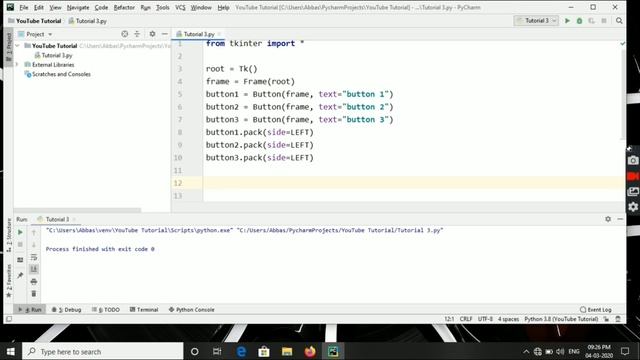The height and width of the screenshot is (360, 640).
Task: Open the Edit menu
Action: [x=39, y=7]
